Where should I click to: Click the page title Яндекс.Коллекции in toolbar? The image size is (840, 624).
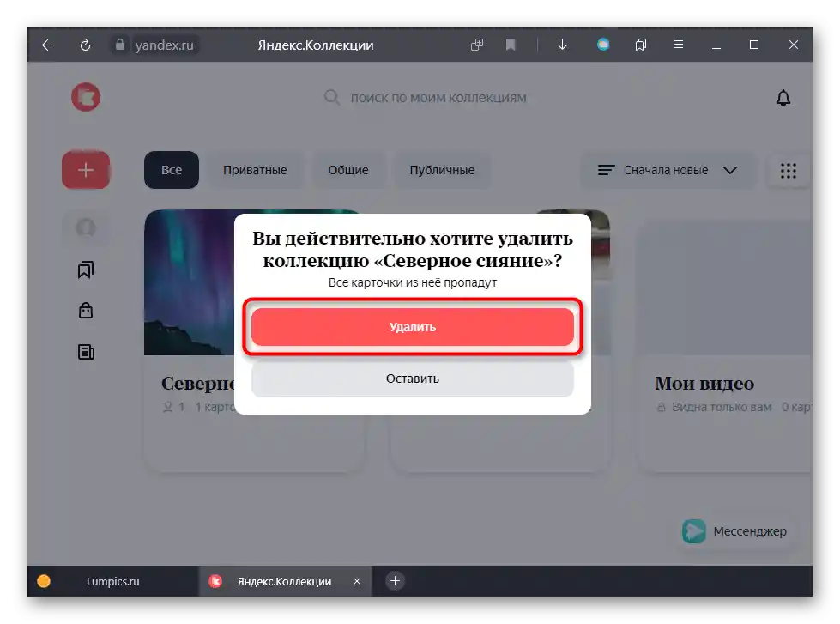[x=316, y=45]
